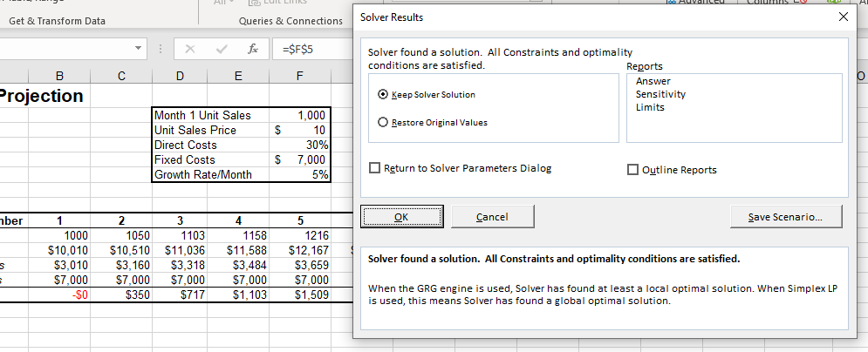Viewport: 868px width, 352px height.
Task: Close the Solver Results dialog
Action: click(842, 17)
